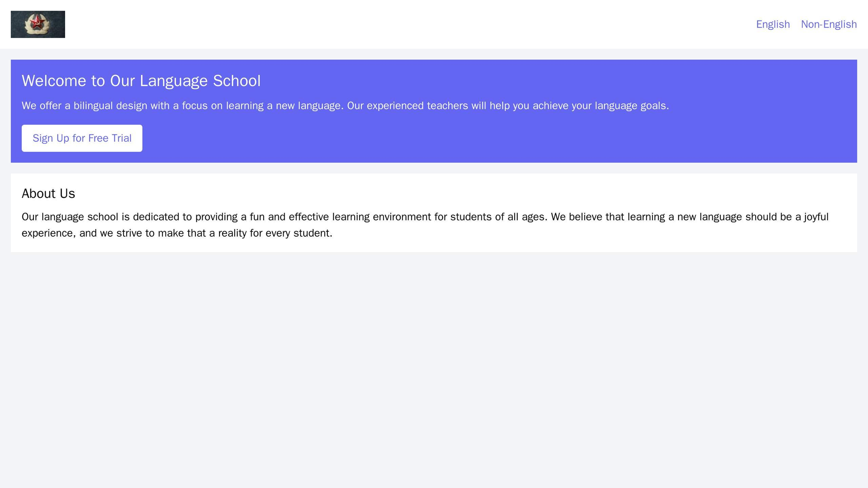The image size is (868, 488).
Task: Click the About Us section heading
Action: coord(47,192)
